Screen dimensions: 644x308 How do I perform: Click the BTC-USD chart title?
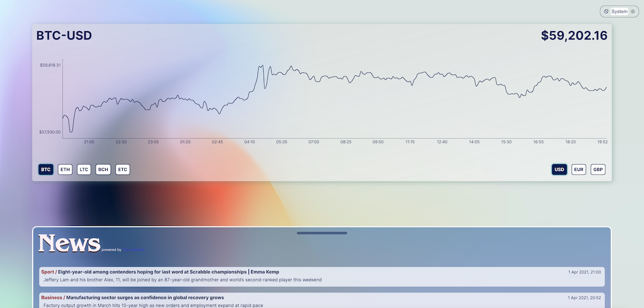[x=64, y=36]
